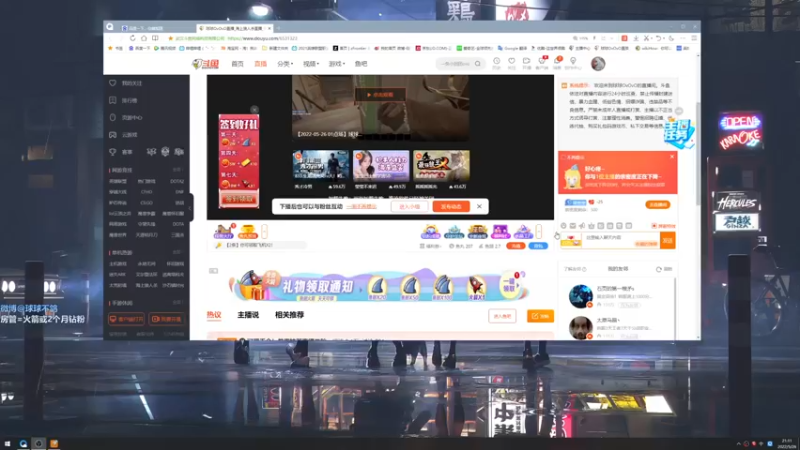
Task: Click the chat message input field
Action: pos(620,238)
